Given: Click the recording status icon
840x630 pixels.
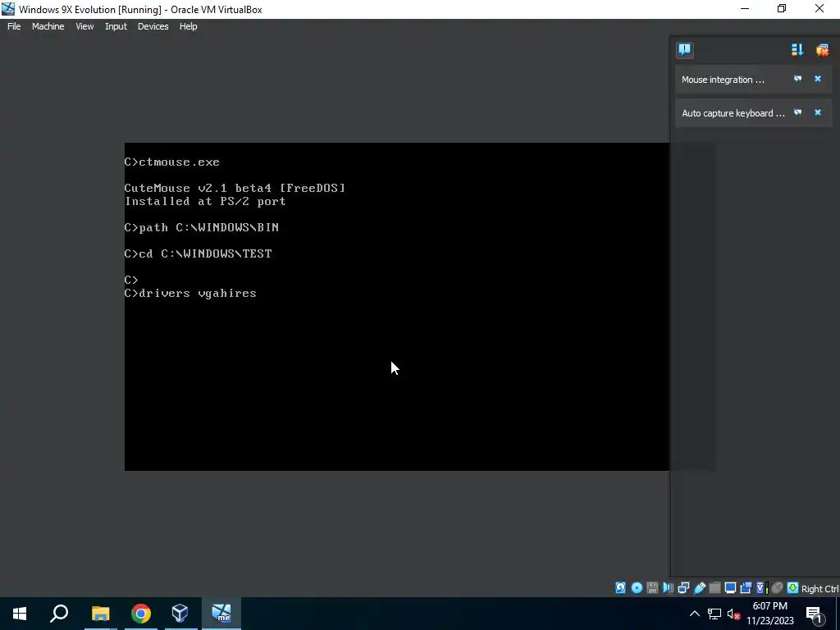Looking at the screenshot, I should click(746, 587).
